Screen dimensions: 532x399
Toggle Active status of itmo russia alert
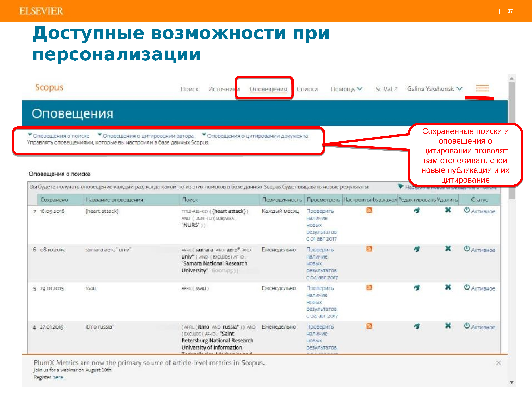pyautogui.click(x=479, y=327)
